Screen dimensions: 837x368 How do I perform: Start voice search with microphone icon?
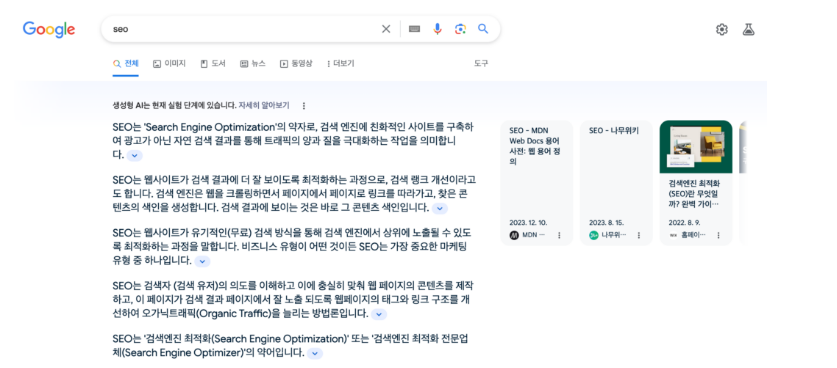tap(437, 29)
